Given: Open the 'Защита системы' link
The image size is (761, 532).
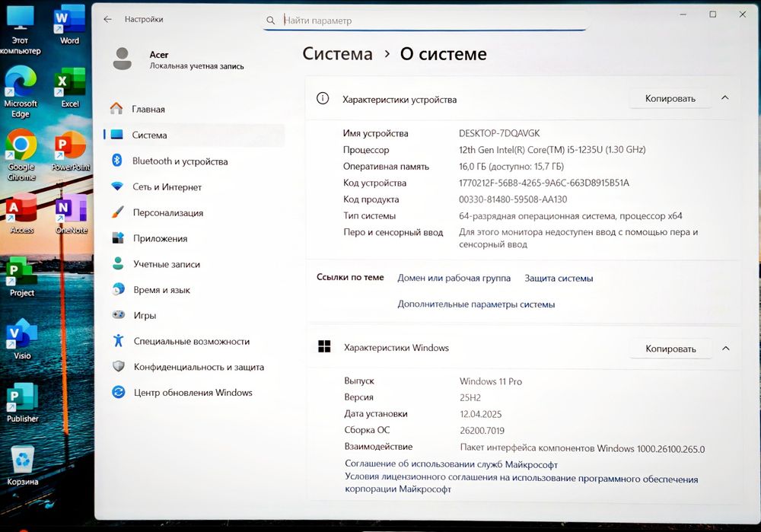Looking at the screenshot, I should pos(559,278).
